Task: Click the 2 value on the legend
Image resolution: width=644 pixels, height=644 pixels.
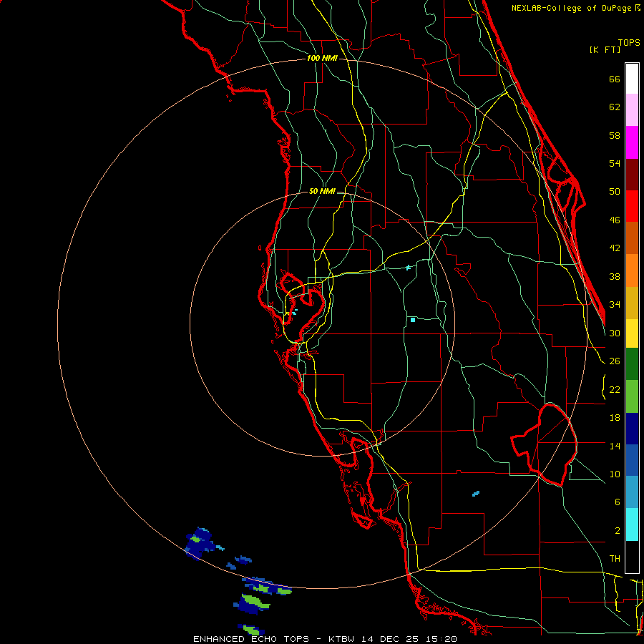Action: point(618,531)
